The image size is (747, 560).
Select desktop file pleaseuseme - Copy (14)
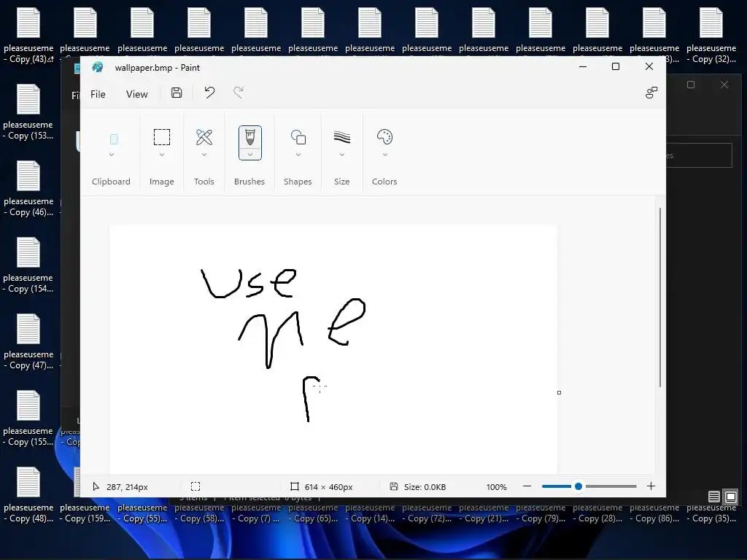coord(370,513)
